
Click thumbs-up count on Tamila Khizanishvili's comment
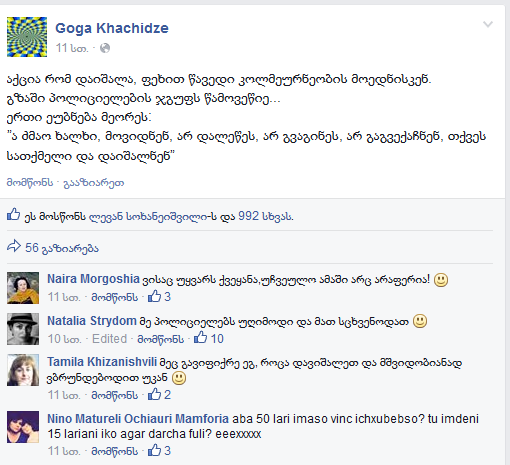(x=159, y=395)
